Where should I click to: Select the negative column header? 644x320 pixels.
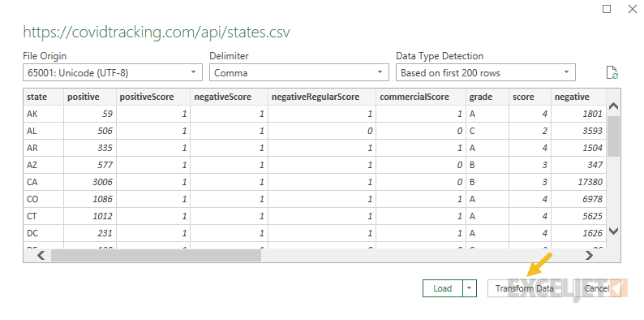tap(578, 97)
